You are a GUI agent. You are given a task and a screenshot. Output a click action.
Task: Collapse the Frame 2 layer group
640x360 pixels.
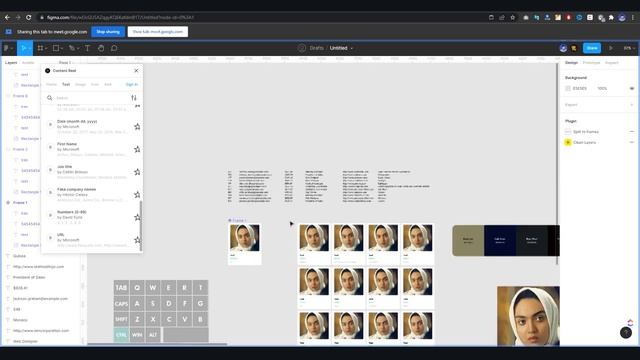tap(8, 149)
